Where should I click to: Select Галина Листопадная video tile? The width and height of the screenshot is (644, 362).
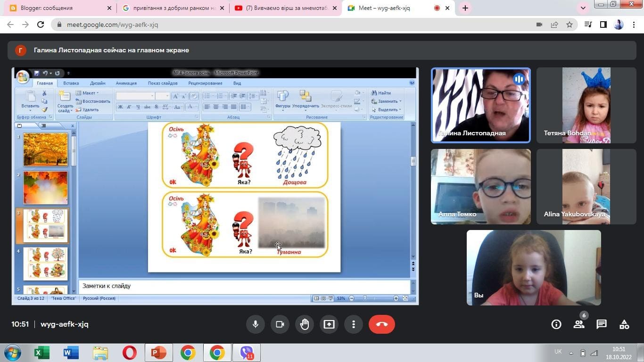(480, 105)
